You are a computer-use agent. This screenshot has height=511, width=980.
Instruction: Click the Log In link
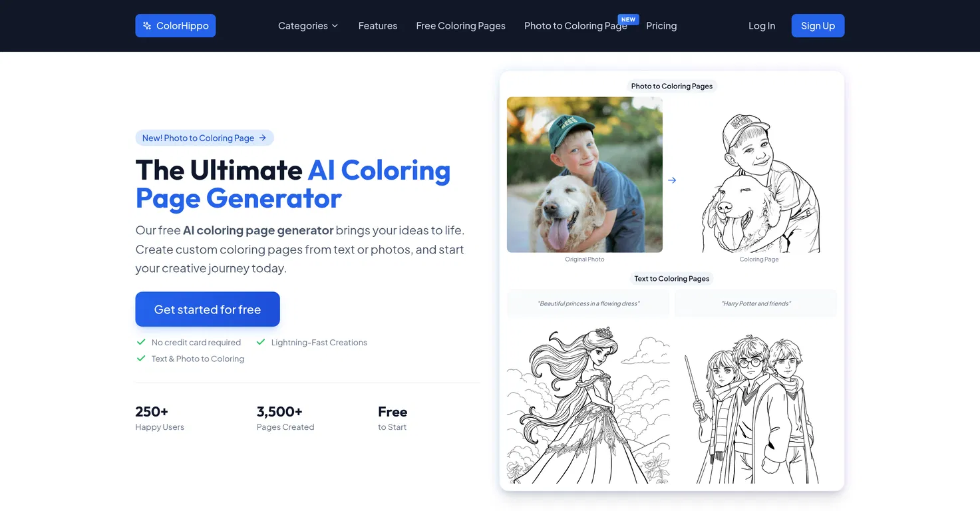coord(762,26)
